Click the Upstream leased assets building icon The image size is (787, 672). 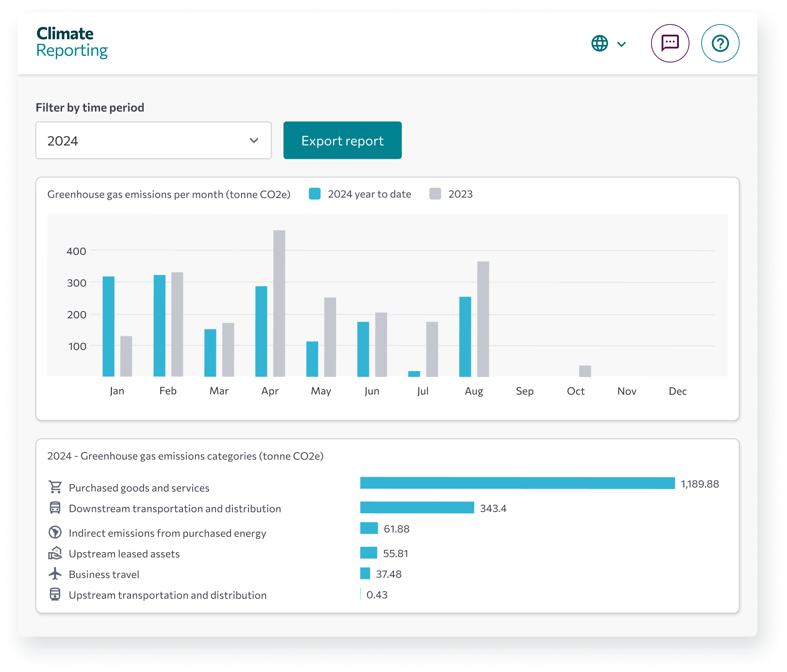(x=55, y=553)
